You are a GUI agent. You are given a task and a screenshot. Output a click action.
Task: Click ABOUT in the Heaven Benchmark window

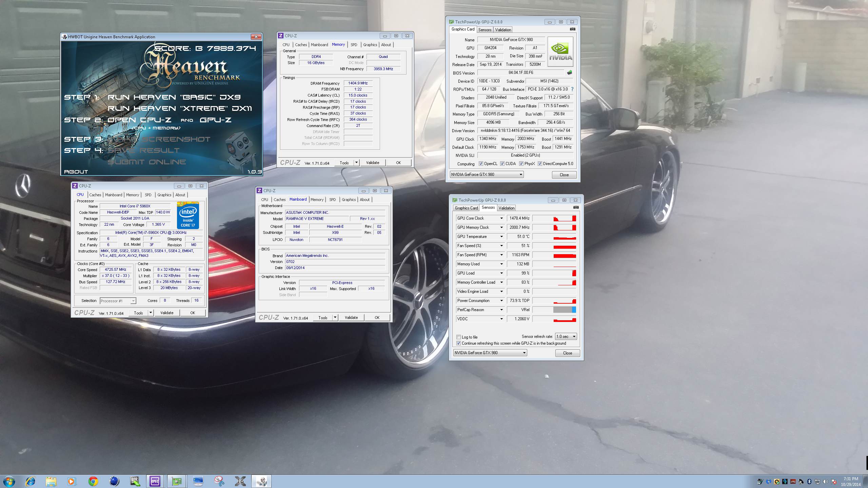(x=76, y=172)
